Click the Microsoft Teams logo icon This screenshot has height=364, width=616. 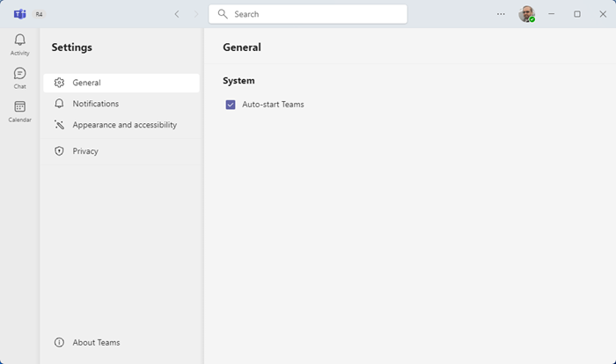[x=19, y=14]
